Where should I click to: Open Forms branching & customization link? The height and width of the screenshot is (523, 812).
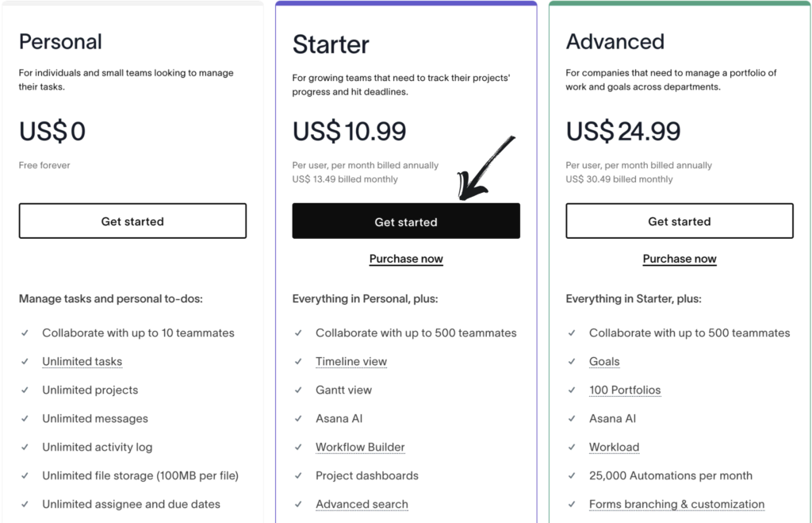(x=676, y=505)
